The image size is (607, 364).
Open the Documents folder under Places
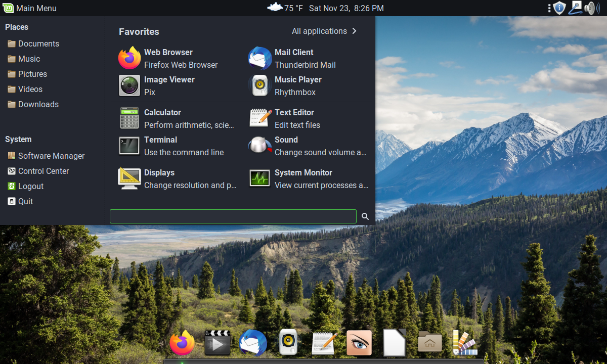point(38,43)
